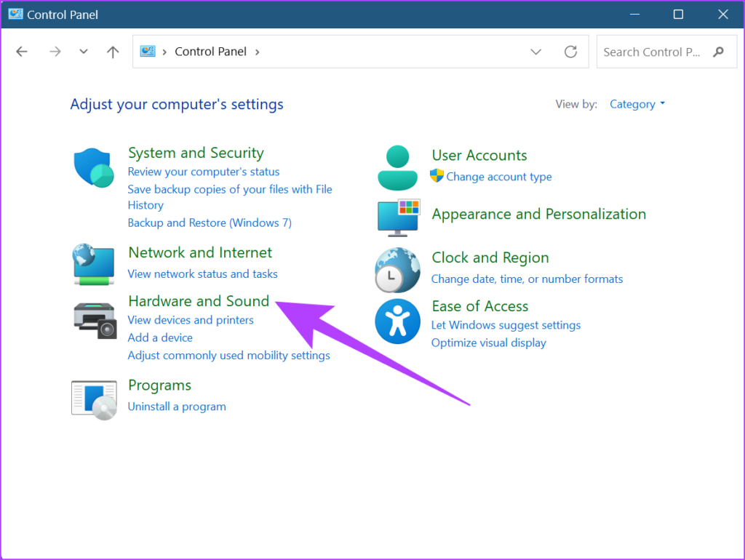
Task: Open Backup and Restore (Windows 7)
Action: tap(210, 223)
